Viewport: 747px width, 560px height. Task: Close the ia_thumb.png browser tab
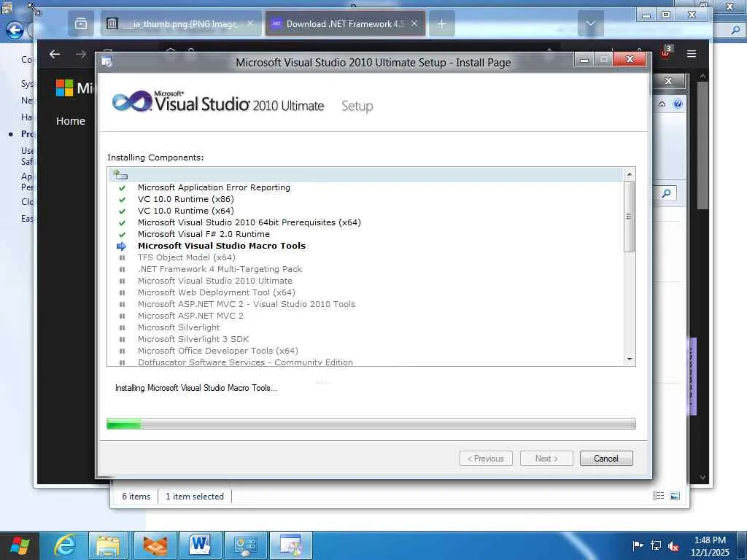tap(251, 23)
